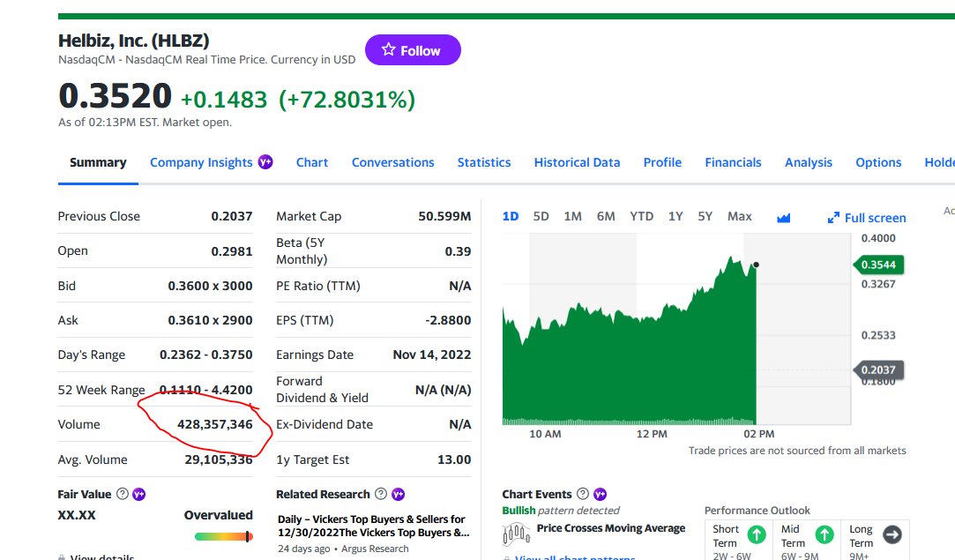Click the Earnings Date Nov 14, 2022
Viewport: 955px width, 560px height.
coord(432,355)
